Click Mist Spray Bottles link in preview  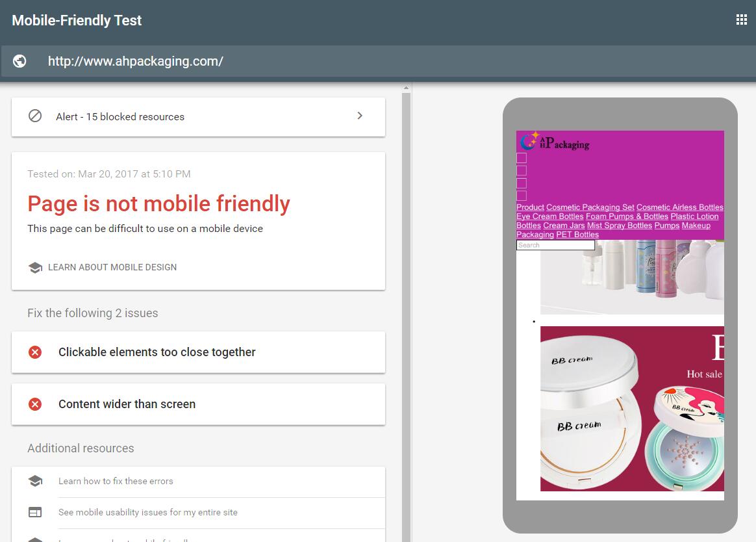[x=619, y=226]
